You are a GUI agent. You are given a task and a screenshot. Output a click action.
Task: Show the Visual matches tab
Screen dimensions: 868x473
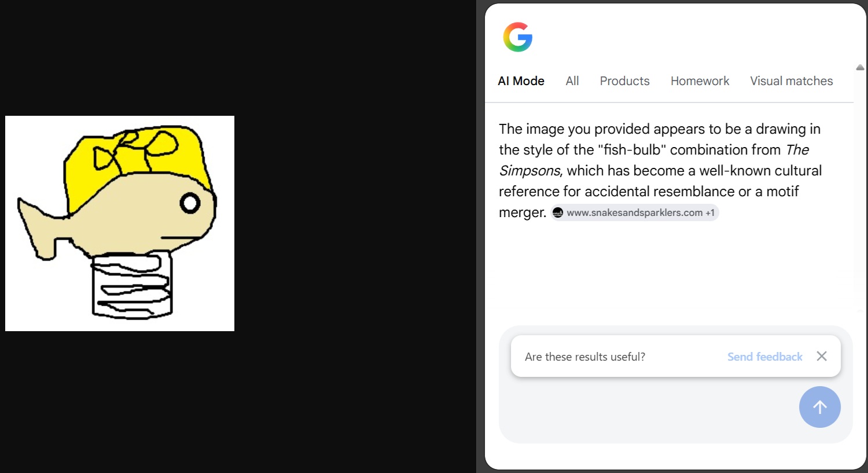(x=791, y=81)
